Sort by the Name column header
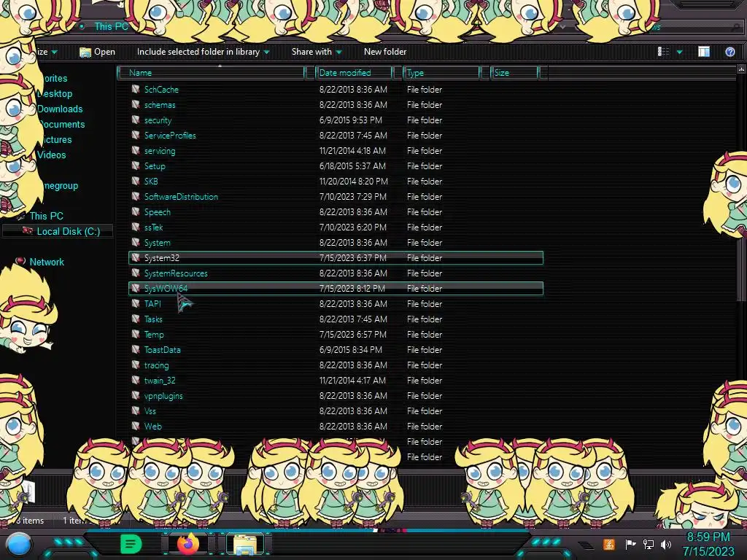The image size is (747, 560). point(212,72)
